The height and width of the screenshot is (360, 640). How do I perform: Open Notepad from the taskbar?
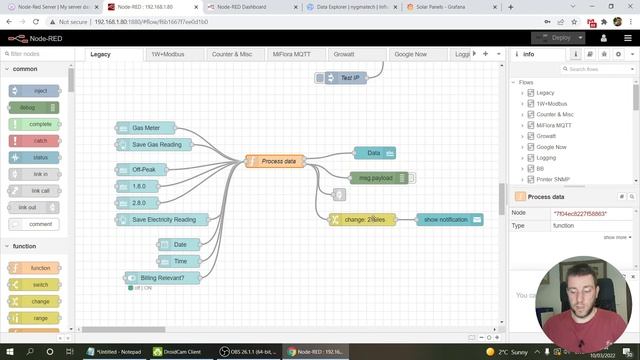click(x=114, y=351)
